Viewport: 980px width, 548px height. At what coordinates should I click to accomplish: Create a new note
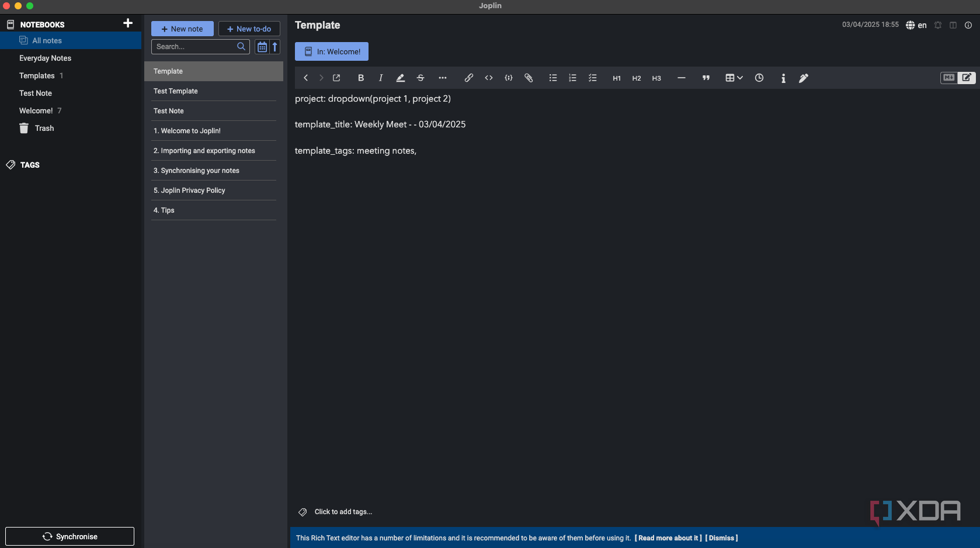pos(182,29)
